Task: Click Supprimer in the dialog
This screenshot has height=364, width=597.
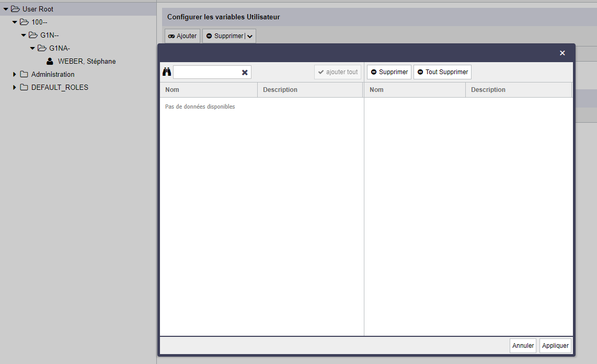Action: point(389,72)
